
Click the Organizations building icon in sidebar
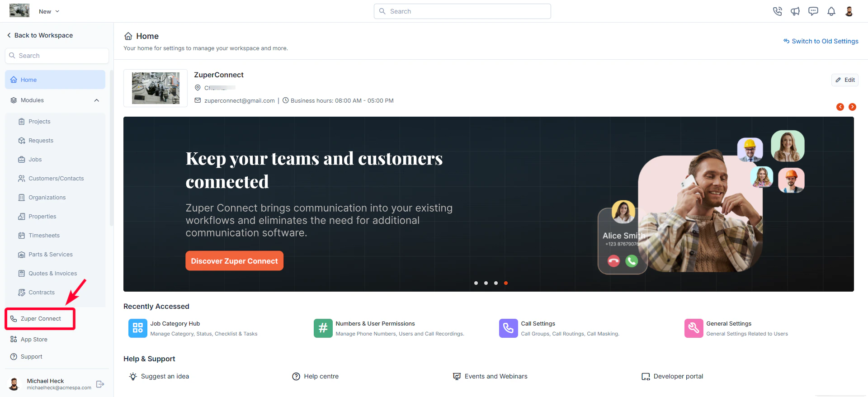pos(22,198)
